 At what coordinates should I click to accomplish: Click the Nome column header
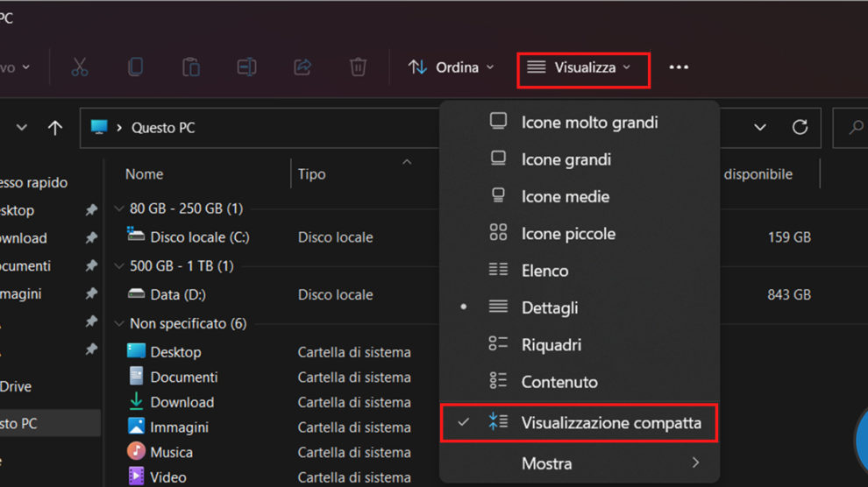click(145, 174)
